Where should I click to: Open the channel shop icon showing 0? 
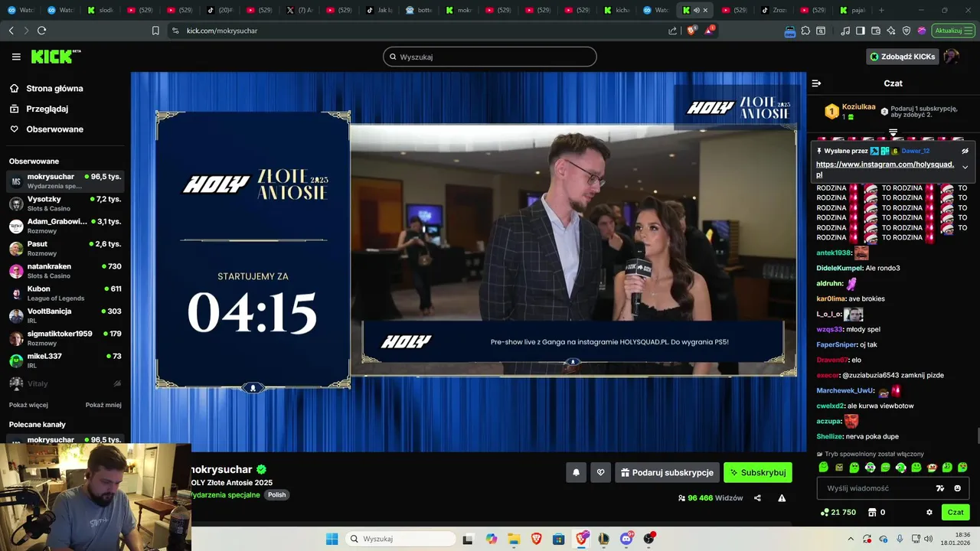pos(876,513)
